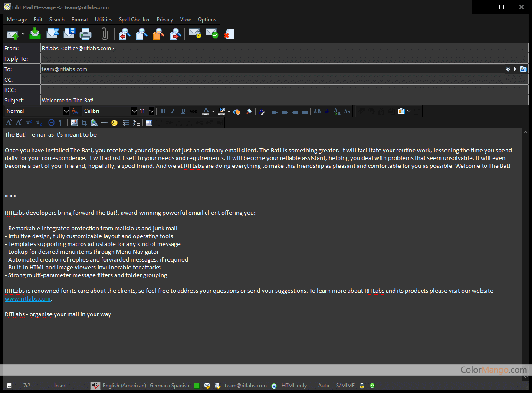
Task: Click the Send message envelope icon
Action: click(x=12, y=34)
